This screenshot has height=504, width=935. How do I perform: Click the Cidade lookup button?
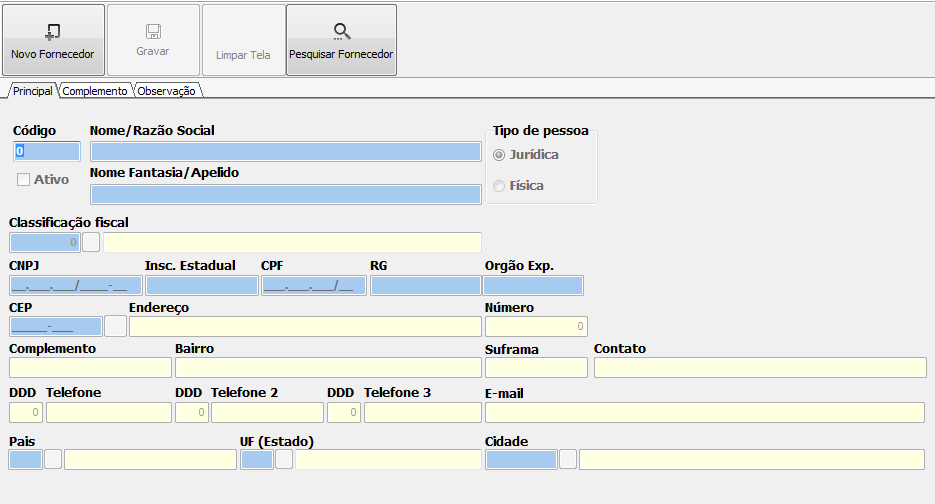coord(568,459)
